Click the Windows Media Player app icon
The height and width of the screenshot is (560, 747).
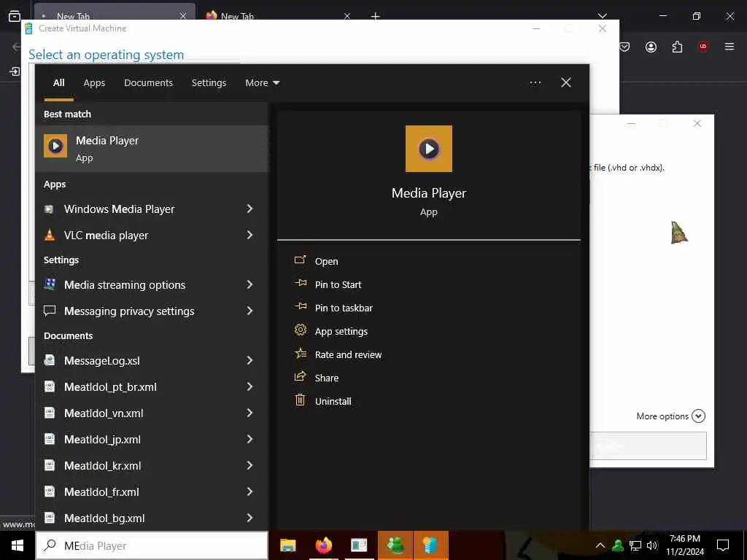pos(49,209)
